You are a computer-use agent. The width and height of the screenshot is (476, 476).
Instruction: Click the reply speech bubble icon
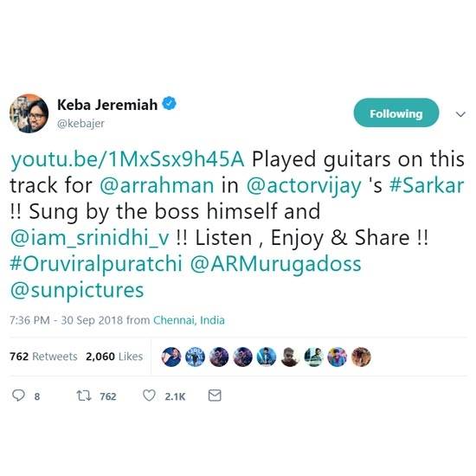pos(18,396)
